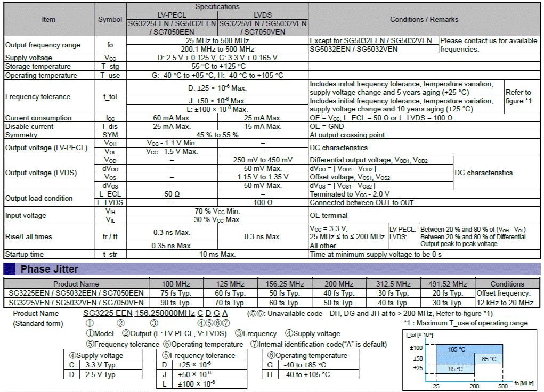Select the 'Rise/Fall times' row label

point(28,236)
